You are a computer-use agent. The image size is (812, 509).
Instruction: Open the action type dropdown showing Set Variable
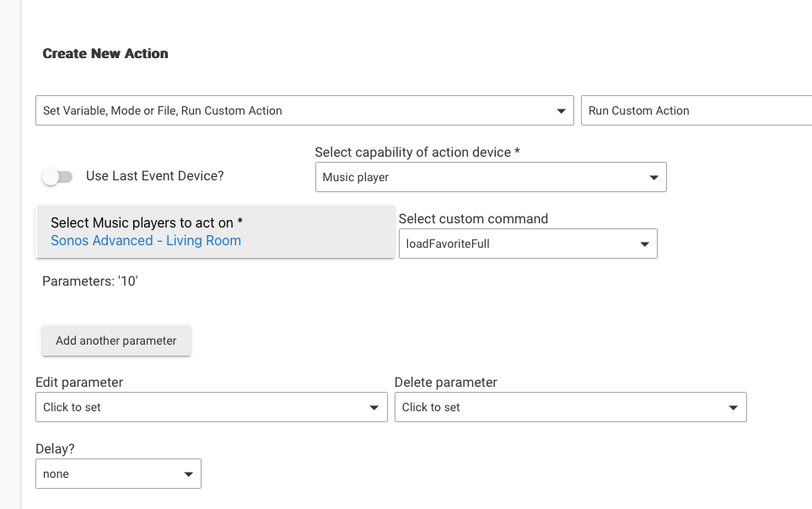pos(295,110)
